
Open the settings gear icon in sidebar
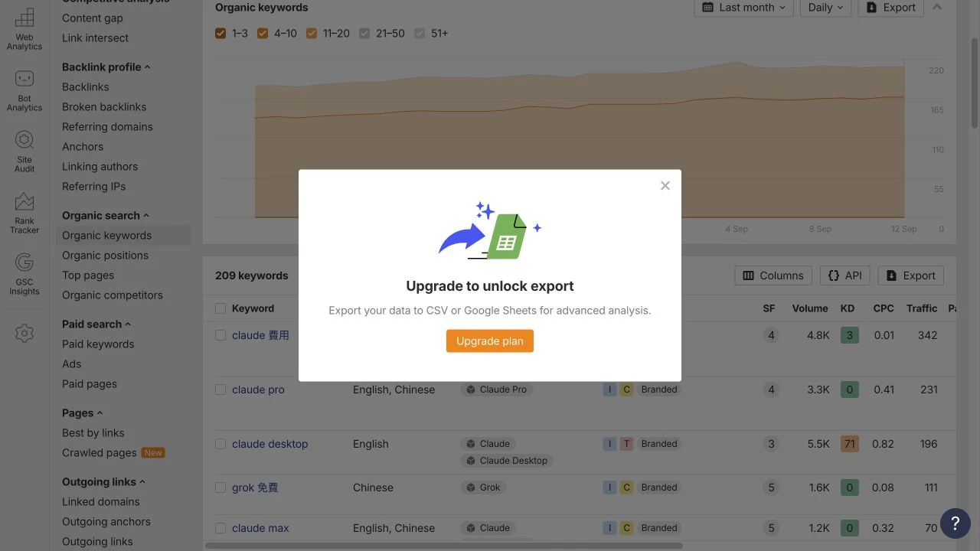pyautogui.click(x=24, y=333)
